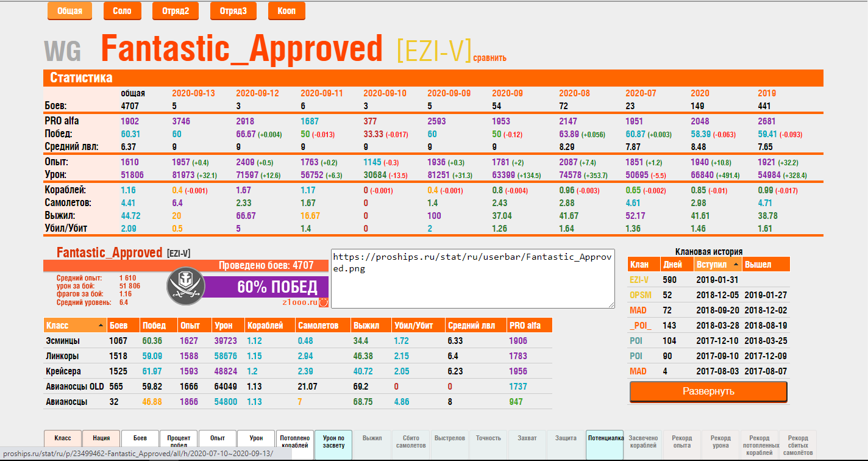Select the Кооп tab
The image size is (868, 461).
286,11
